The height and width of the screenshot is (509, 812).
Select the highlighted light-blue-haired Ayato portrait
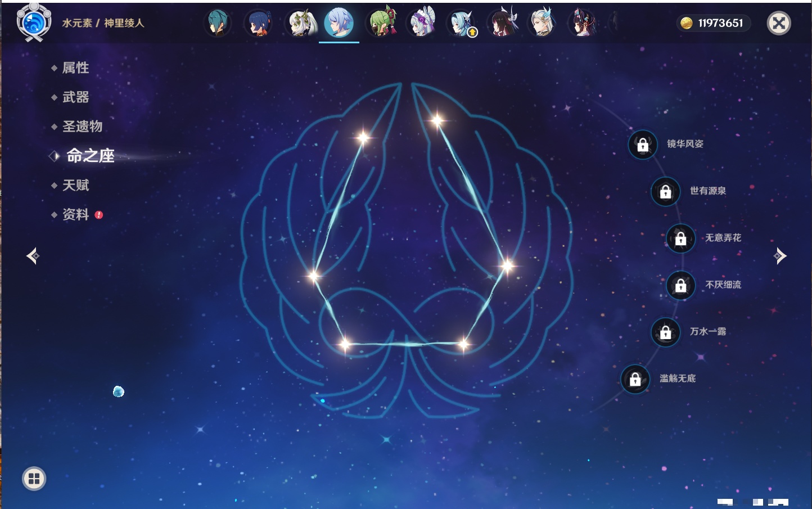tap(339, 23)
